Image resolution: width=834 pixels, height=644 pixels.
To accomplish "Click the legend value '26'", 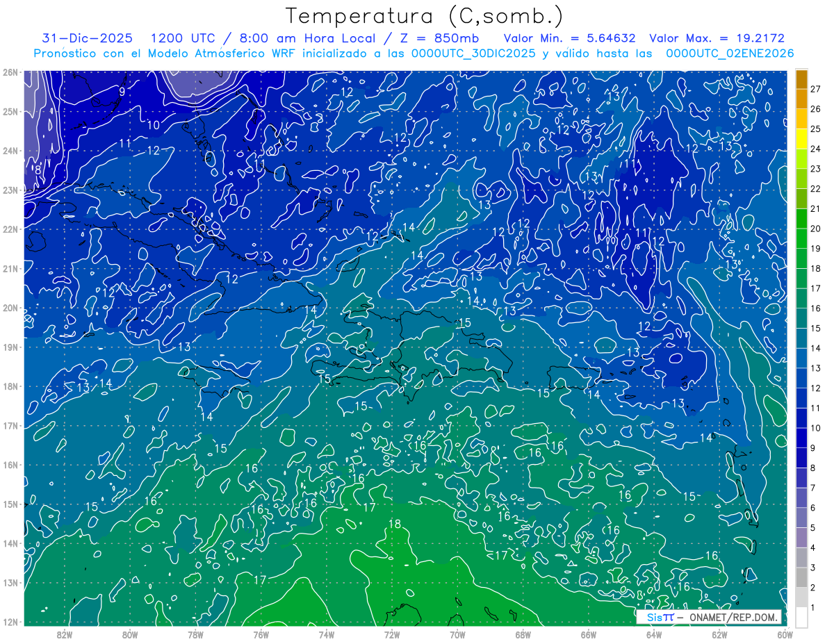I will click(x=815, y=109).
